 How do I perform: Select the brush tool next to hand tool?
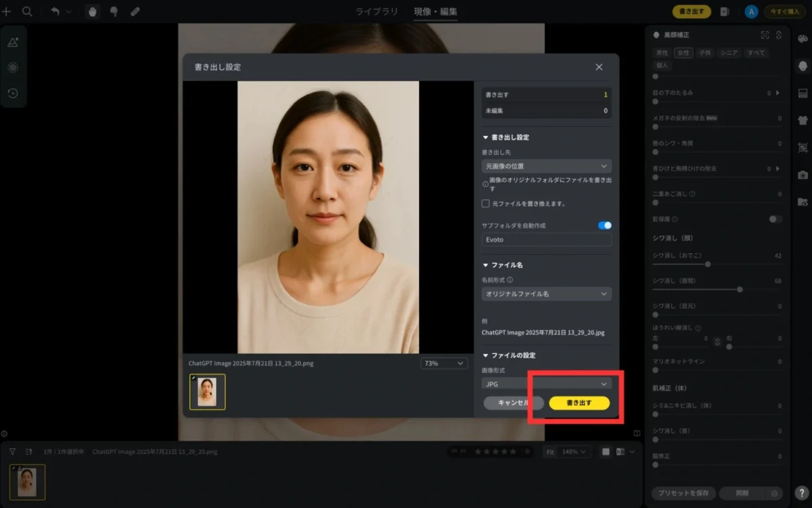pos(114,12)
